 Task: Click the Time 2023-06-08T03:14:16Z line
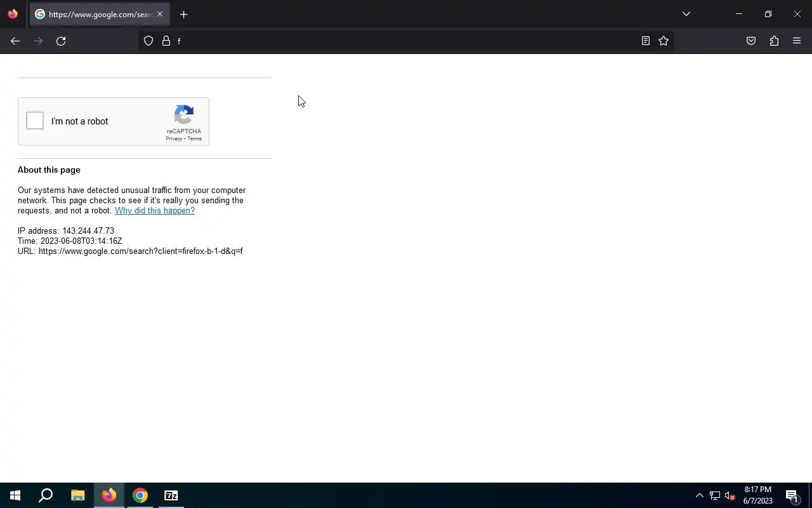click(x=70, y=241)
